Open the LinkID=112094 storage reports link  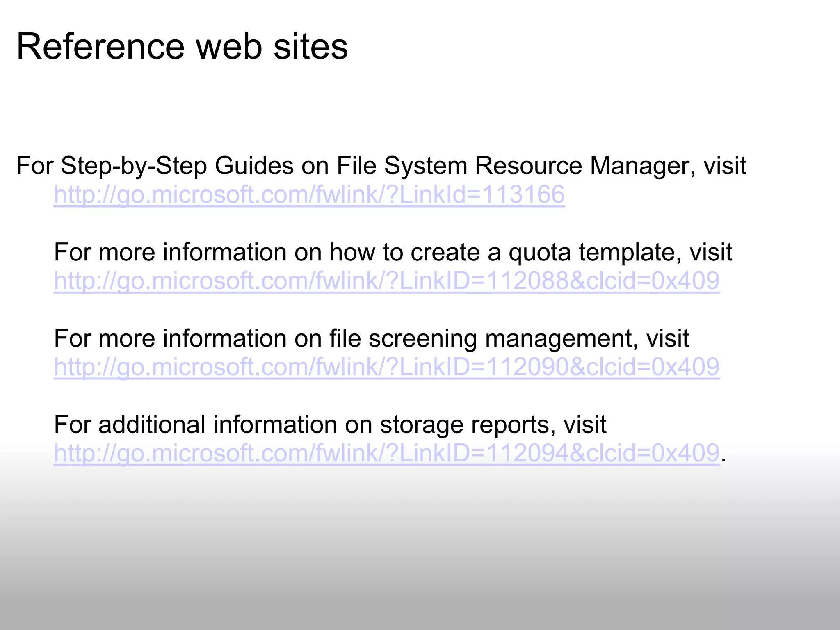point(386,453)
